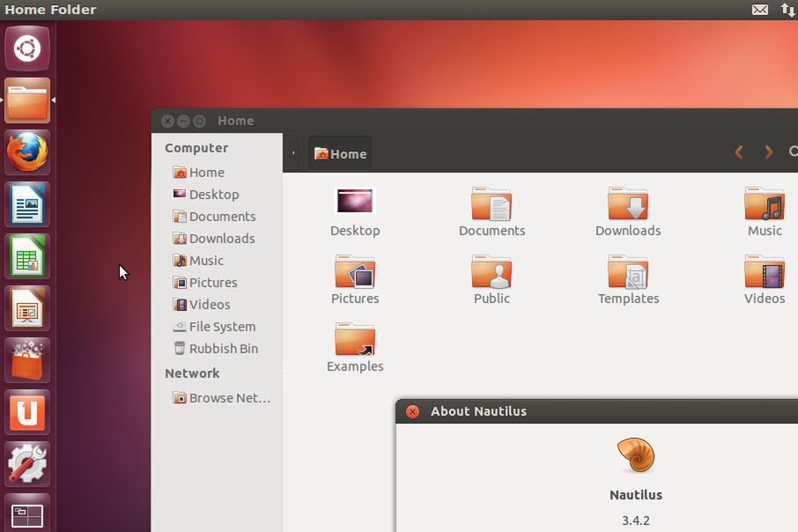This screenshot has height=532, width=798.
Task: Click the mail envelope indicator in top panel
Action: coord(760,10)
